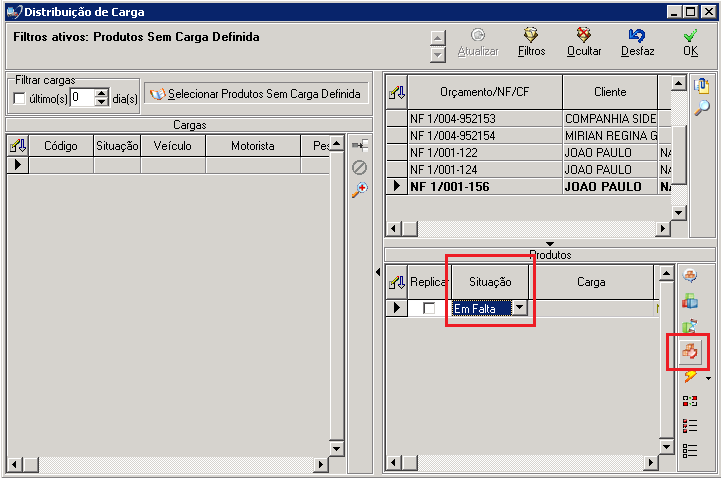
Task: Click the grid settings icon in Orçamento header
Action: coord(397,93)
